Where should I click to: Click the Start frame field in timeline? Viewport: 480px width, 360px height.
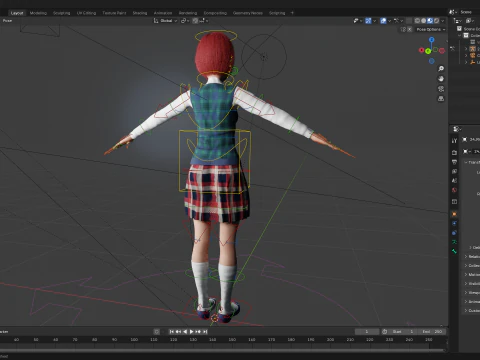[402, 332]
